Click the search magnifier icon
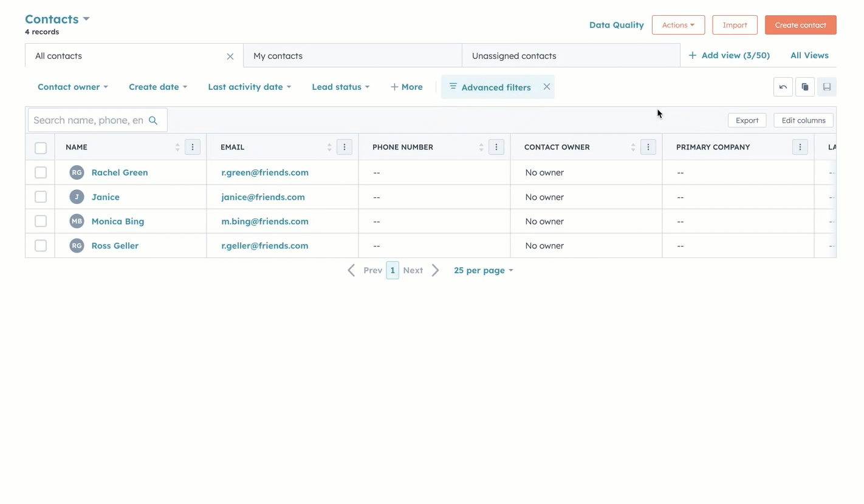 tap(153, 120)
